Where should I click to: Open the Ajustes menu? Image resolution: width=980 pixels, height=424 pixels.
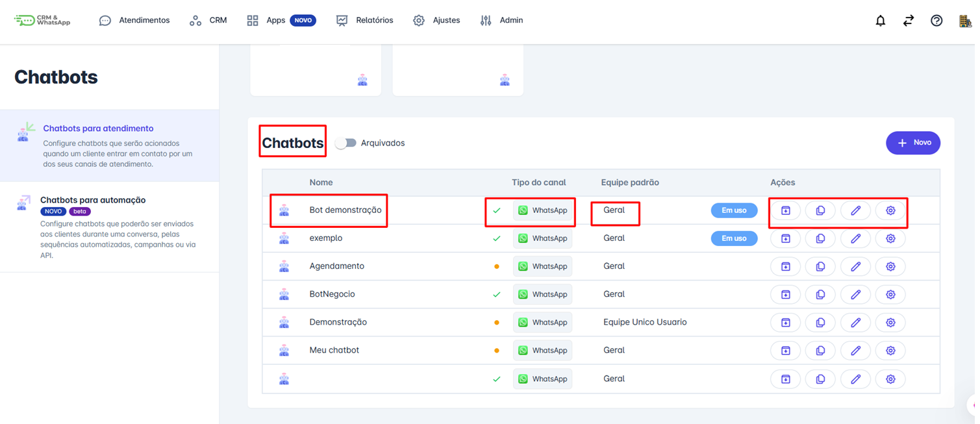point(436,20)
